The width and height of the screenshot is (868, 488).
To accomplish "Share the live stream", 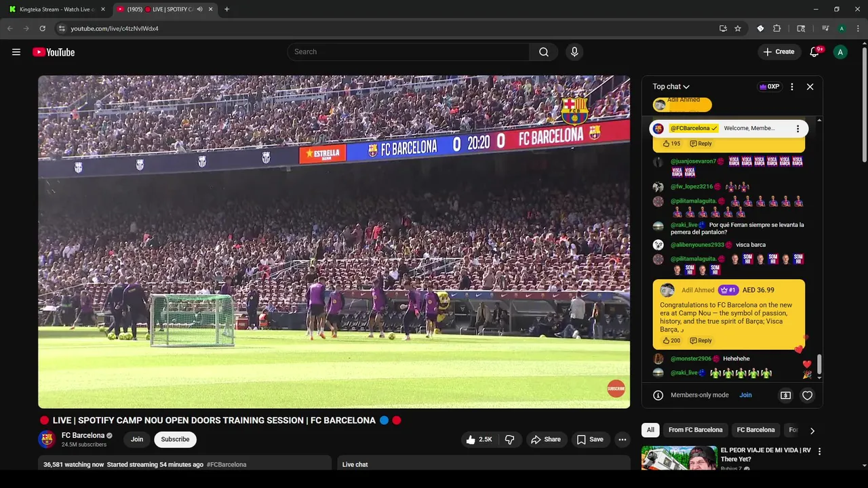I will pyautogui.click(x=546, y=440).
